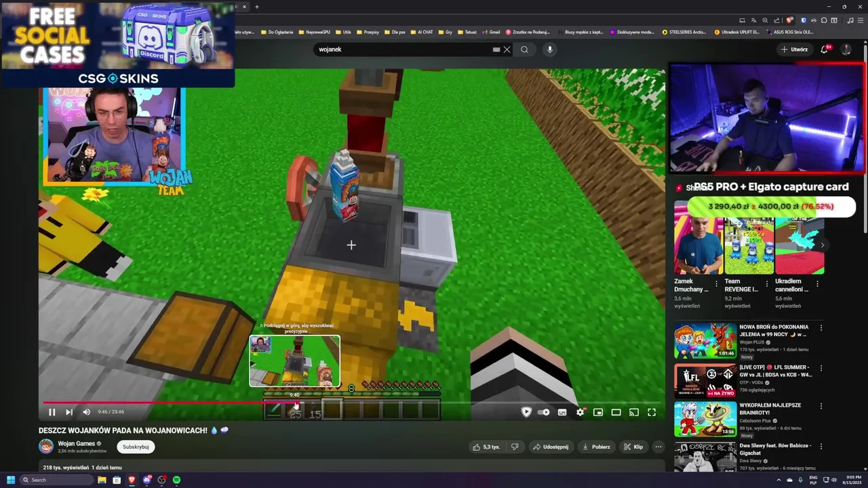Click the seek preview thumbnail
Viewport: 868px width, 488px height.
click(x=294, y=361)
